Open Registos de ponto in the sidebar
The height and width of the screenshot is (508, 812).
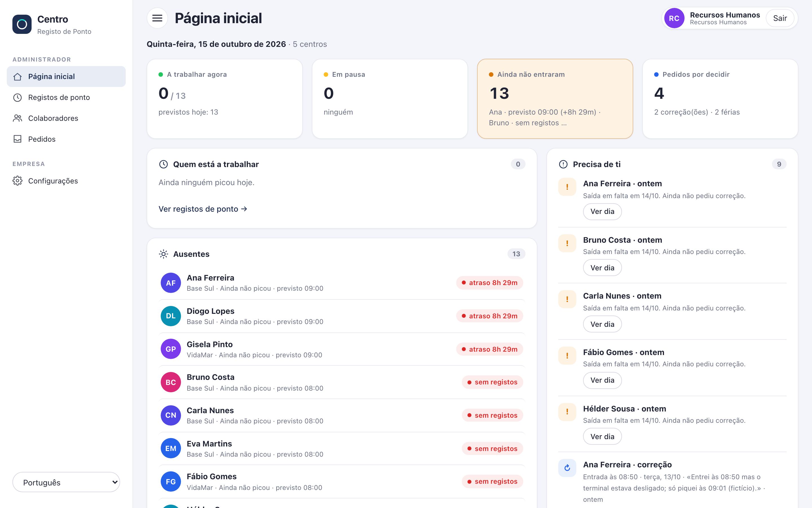coord(66,97)
